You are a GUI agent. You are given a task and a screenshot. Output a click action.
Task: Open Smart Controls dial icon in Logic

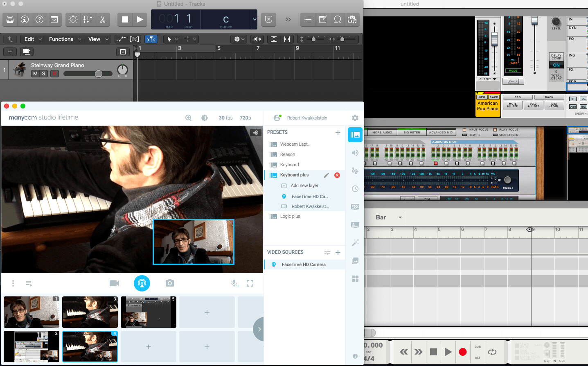73,19
